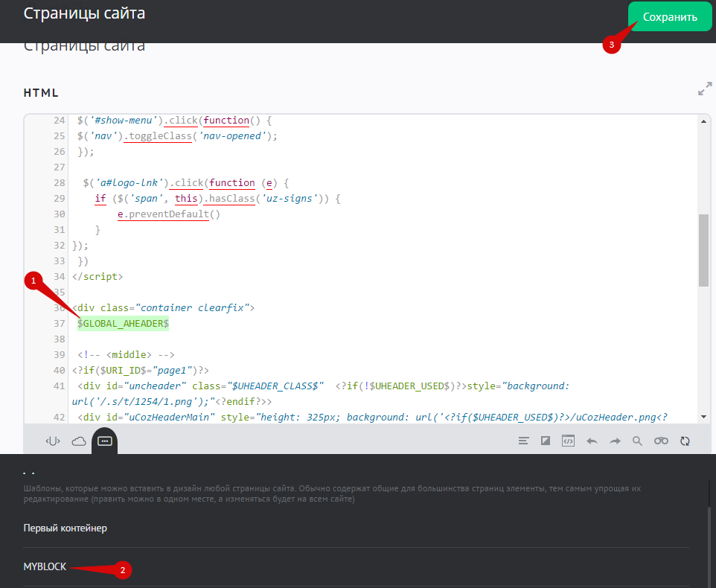This screenshot has height=588, width=716.
Task: Toggle the editor contrast theme icon
Action: coord(546,441)
